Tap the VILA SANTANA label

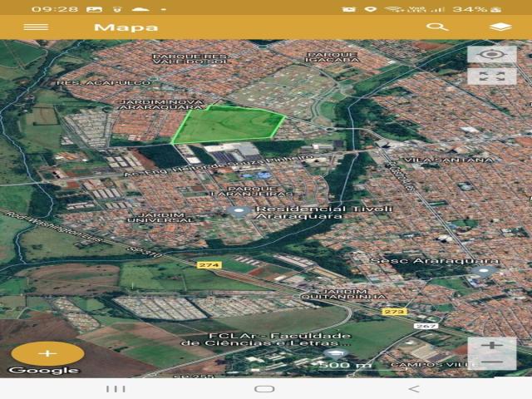click(x=448, y=160)
